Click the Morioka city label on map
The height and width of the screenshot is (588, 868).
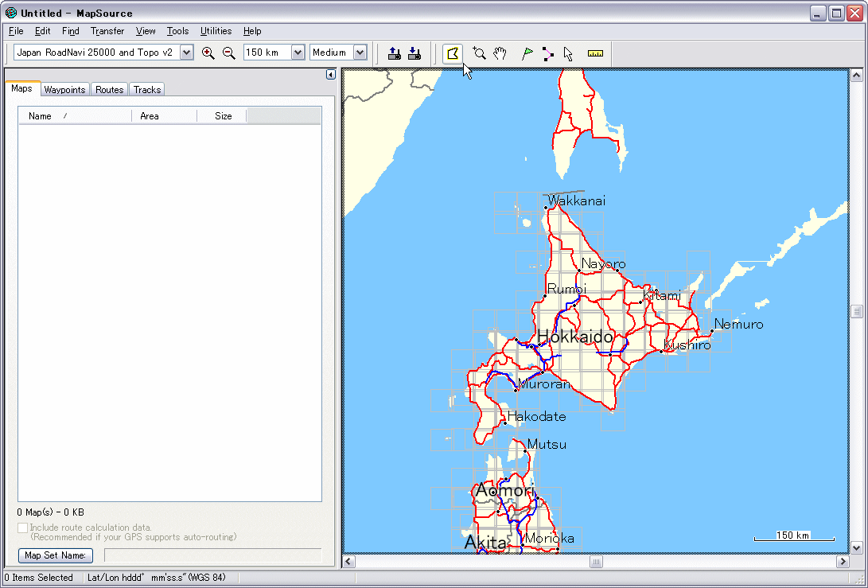click(x=550, y=538)
